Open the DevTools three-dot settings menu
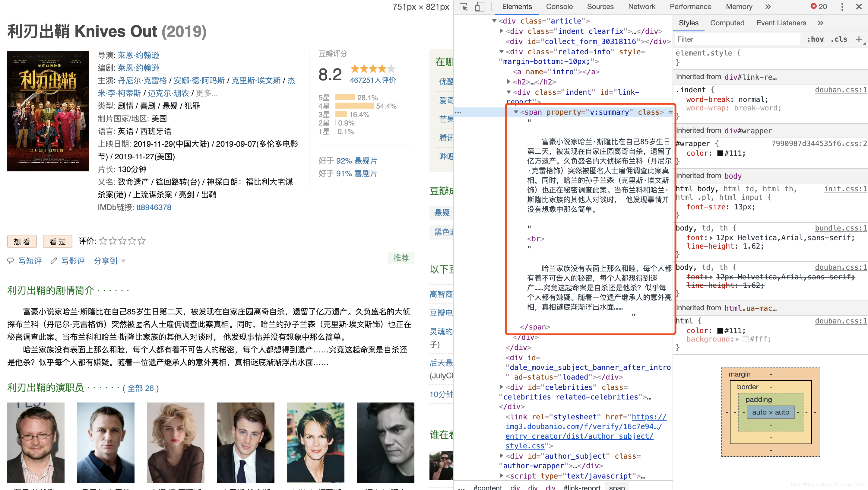 [842, 7]
